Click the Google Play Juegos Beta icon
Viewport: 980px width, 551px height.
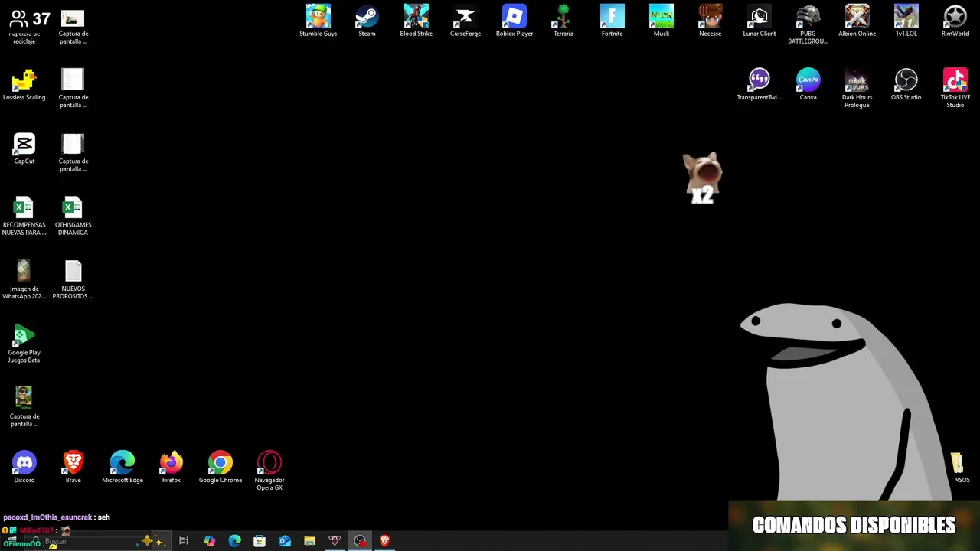(24, 344)
